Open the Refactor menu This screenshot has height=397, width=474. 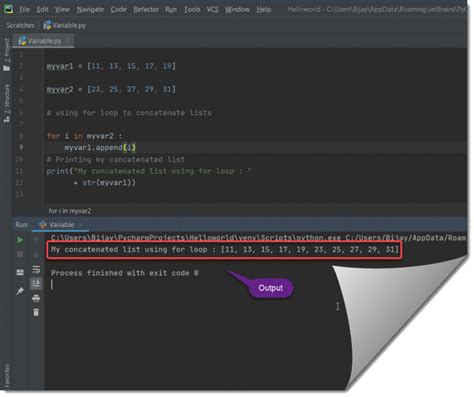tap(146, 9)
